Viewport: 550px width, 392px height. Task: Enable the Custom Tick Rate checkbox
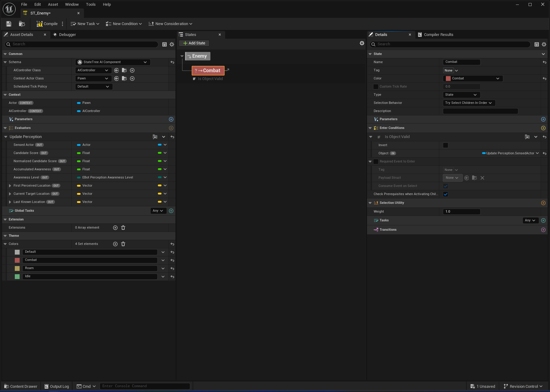pyautogui.click(x=376, y=87)
